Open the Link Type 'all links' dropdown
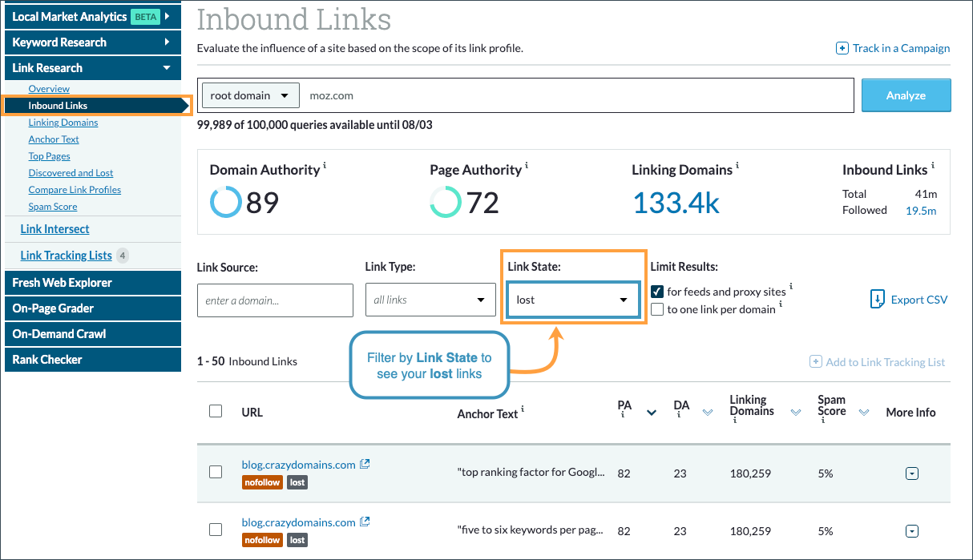The image size is (973, 560). pyautogui.click(x=430, y=300)
